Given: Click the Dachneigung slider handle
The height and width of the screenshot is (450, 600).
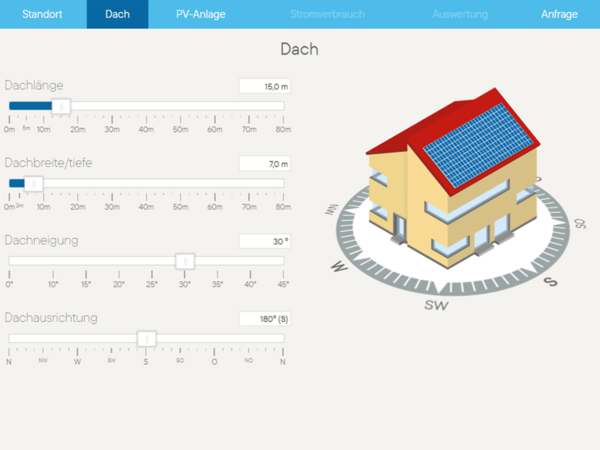Looking at the screenshot, I should coord(185,261).
